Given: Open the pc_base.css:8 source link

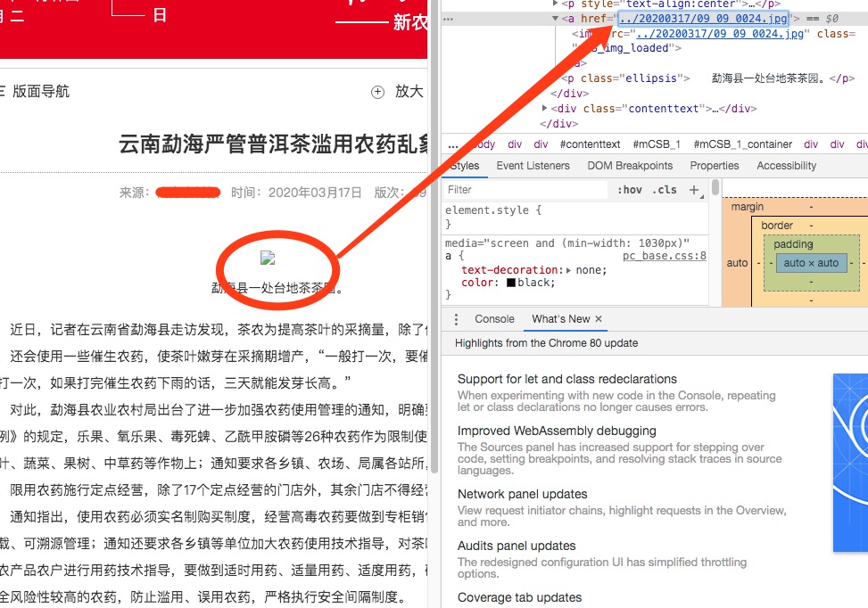Looking at the screenshot, I should pos(665,256).
